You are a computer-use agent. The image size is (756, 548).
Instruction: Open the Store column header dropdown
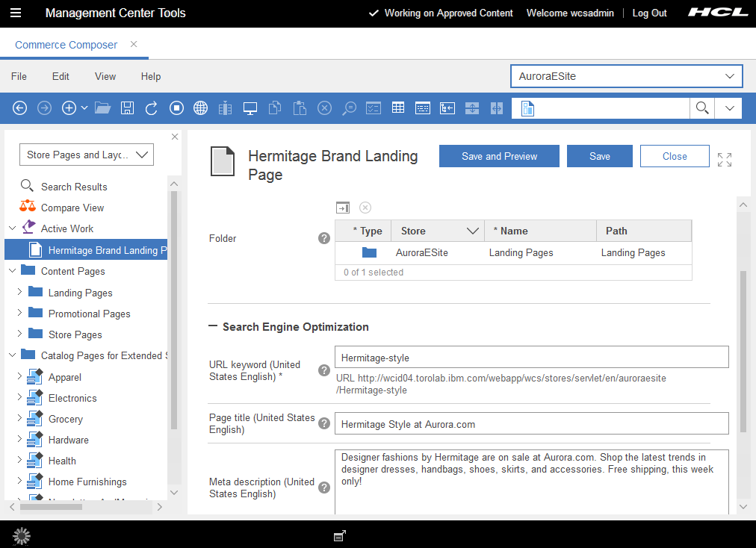pos(472,231)
